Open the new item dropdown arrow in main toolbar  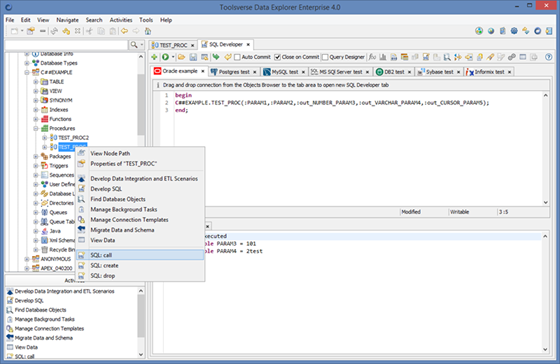tap(22, 31)
